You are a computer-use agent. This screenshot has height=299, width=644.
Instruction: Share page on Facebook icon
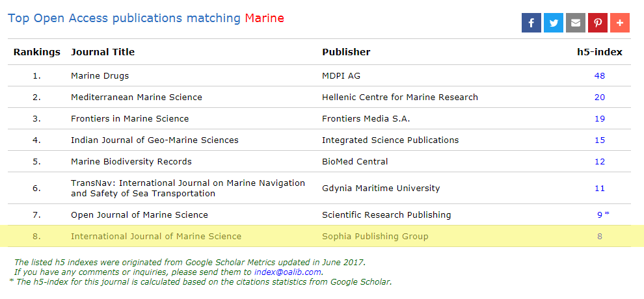[x=531, y=23]
